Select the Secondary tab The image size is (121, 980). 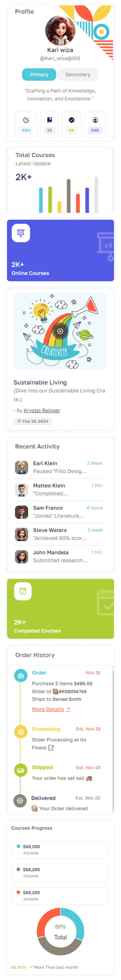click(x=77, y=75)
